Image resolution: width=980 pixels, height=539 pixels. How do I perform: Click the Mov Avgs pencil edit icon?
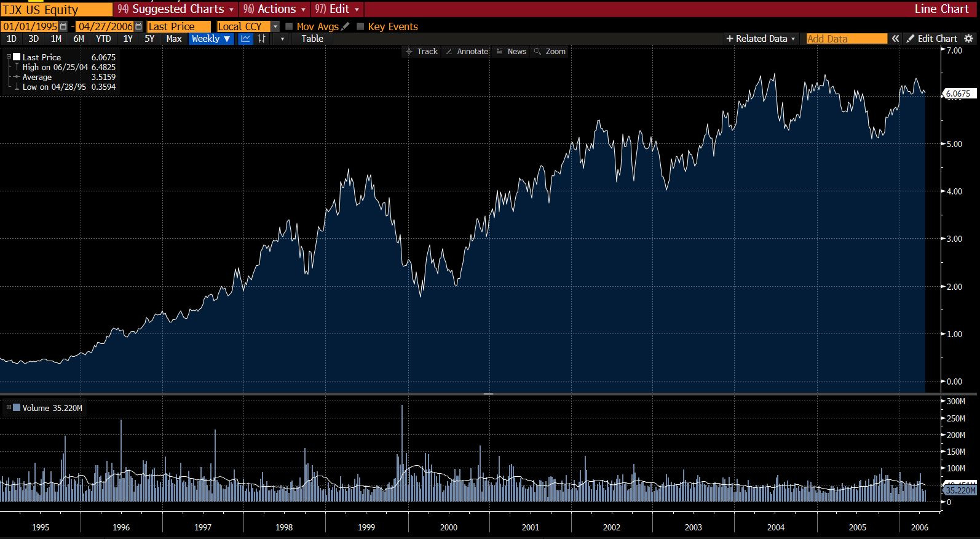[x=345, y=26]
